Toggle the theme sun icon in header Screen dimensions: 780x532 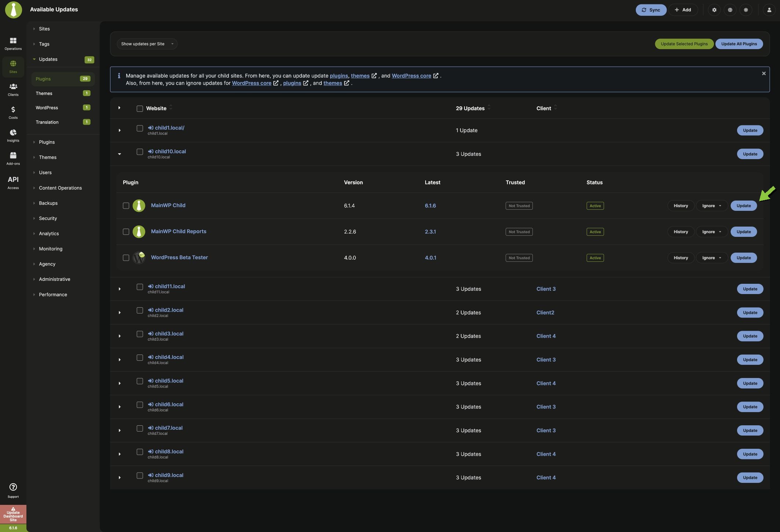[x=746, y=10]
